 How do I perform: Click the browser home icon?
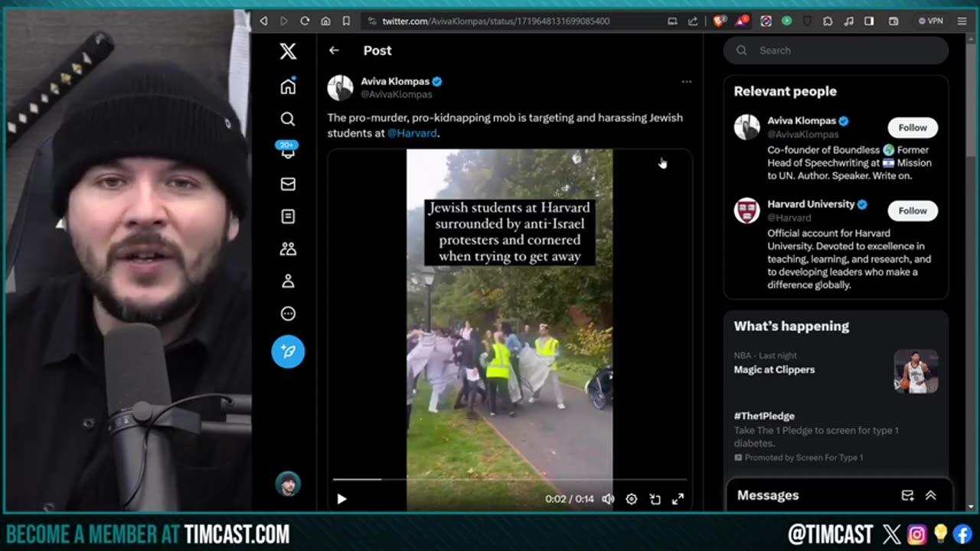click(x=325, y=21)
